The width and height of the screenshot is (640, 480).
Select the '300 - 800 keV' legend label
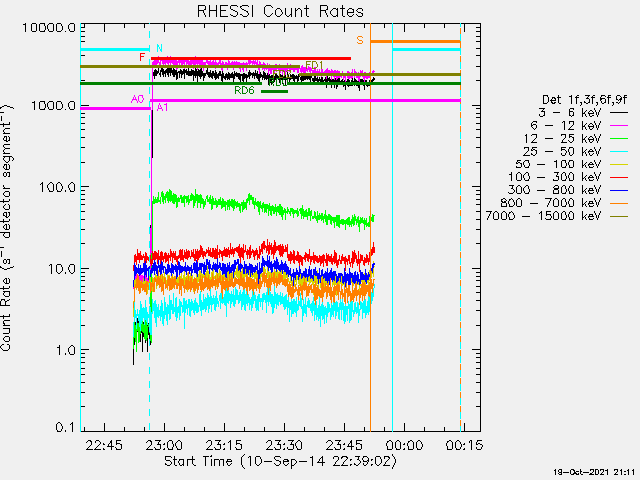(555, 190)
